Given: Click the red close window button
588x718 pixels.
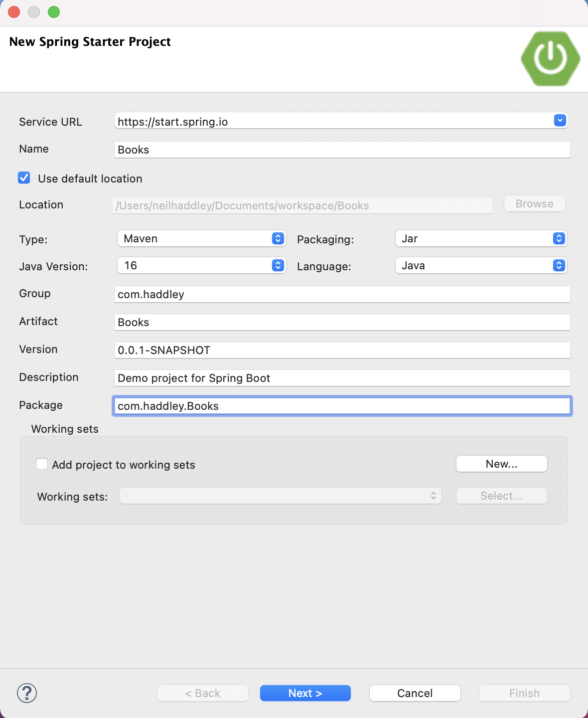Looking at the screenshot, I should click(x=14, y=12).
